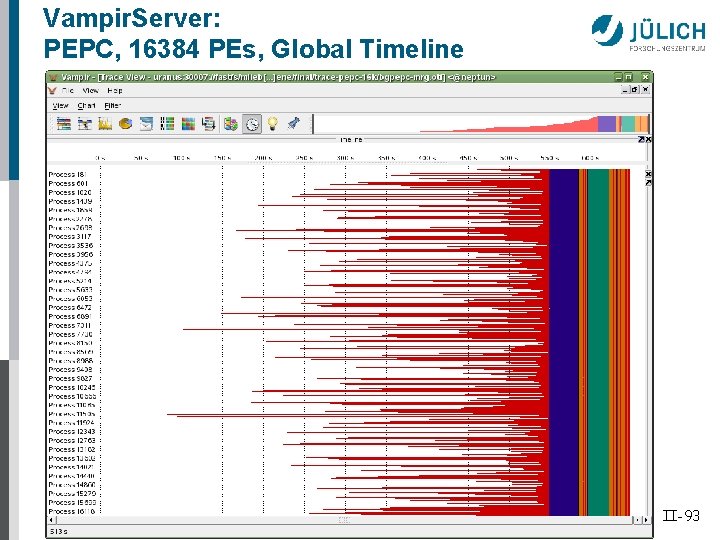Click the '513 s' status bar value

(x=58, y=531)
